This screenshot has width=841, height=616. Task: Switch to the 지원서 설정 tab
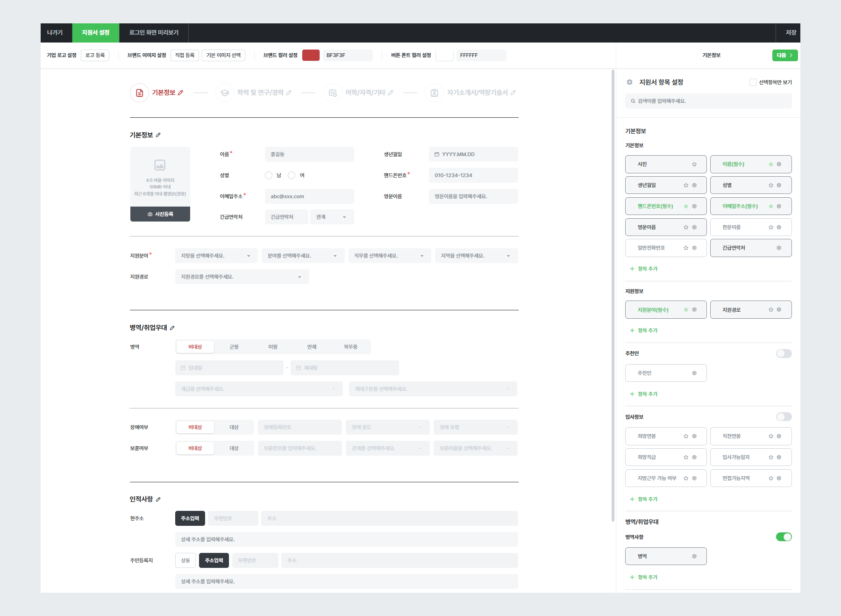point(96,33)
